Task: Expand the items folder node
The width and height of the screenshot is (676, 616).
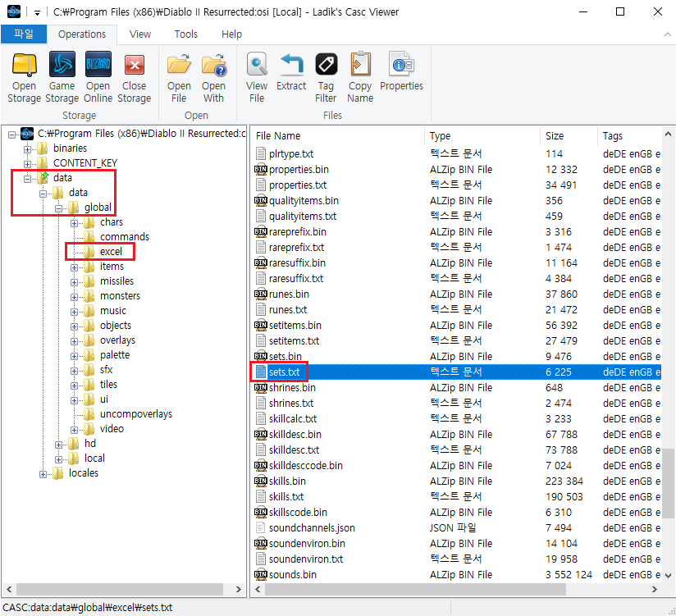Action: click(74, 267)
